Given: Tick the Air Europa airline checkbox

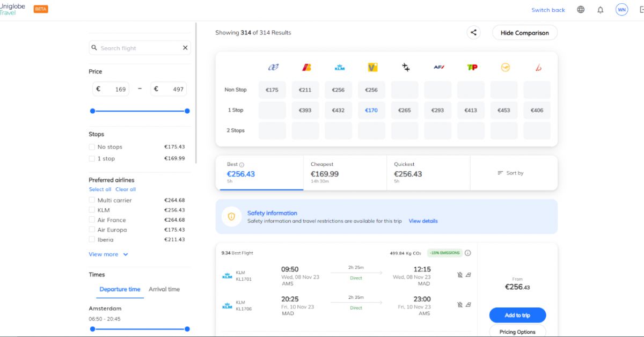Looking at the screenshot, I should click(92, 230).
